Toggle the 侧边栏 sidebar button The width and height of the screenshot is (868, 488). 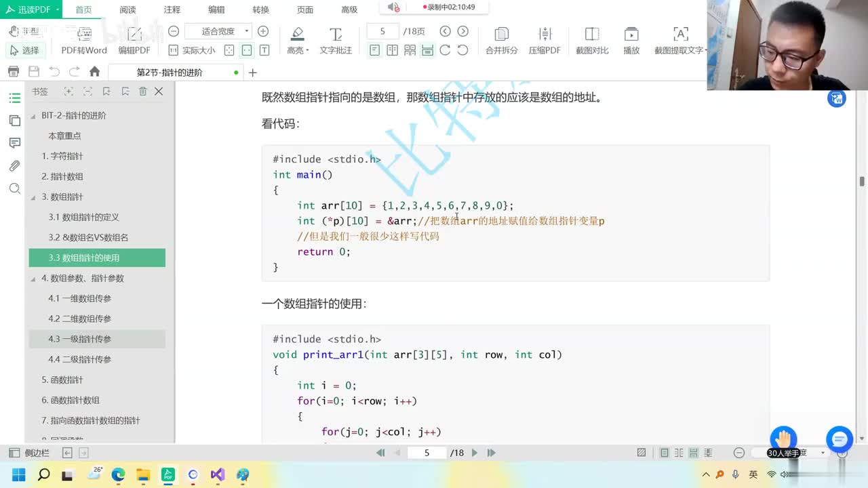[29, 453]
